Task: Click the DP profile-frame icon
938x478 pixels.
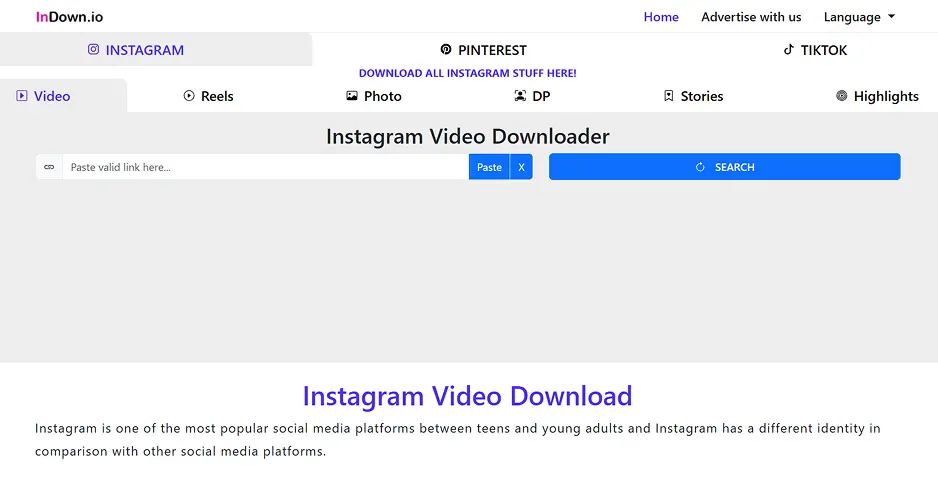Action: (520, 96)
